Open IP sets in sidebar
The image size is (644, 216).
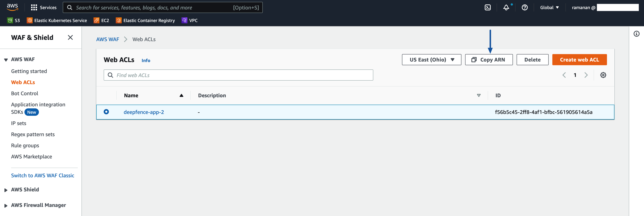click(x=19, y=123)
